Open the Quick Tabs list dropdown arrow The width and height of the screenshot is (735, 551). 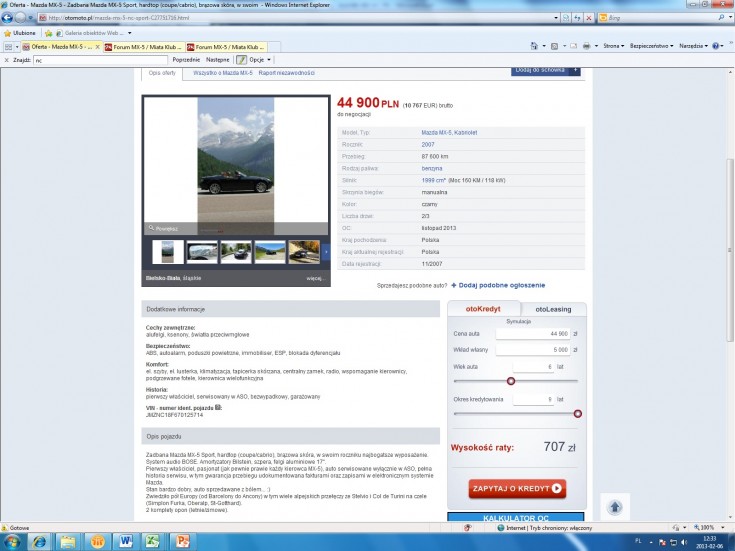click(17, 47)
